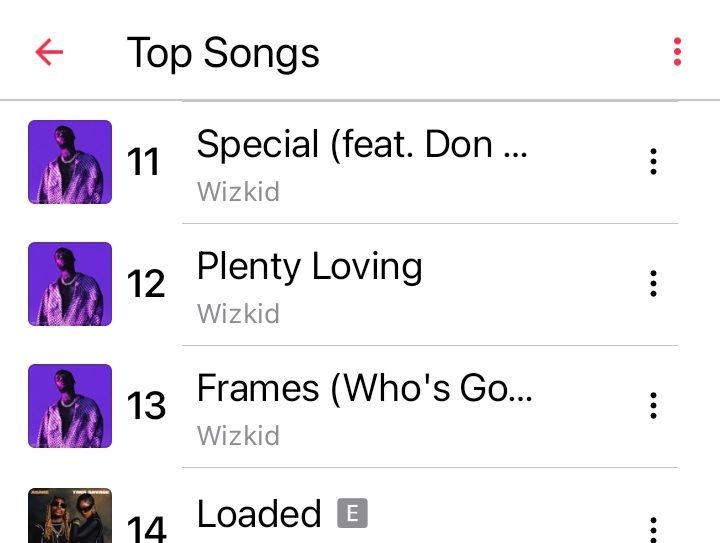This screenshot has width=720, height=543.
Task: Open options for Special (feat. Don ...)
Action: point(653,162)
